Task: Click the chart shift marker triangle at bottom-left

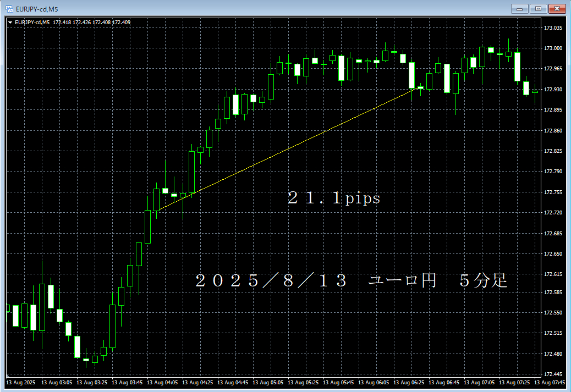Action: click(x=8, y=376)
